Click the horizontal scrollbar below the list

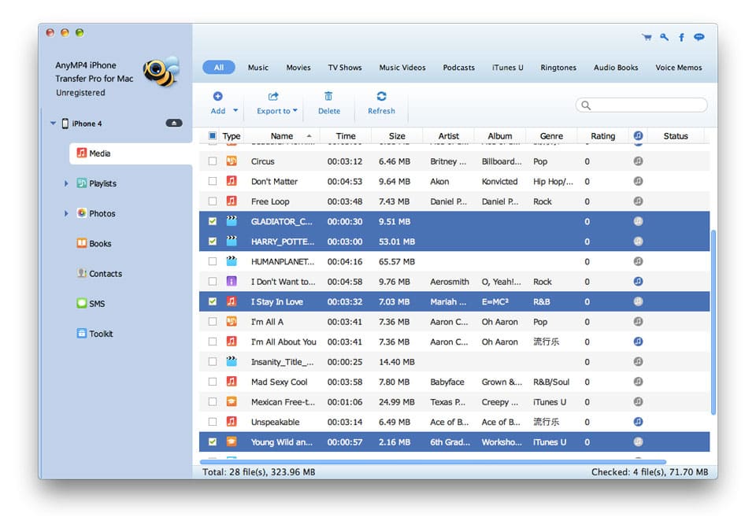pyautogui.click(x=432, y=462)
